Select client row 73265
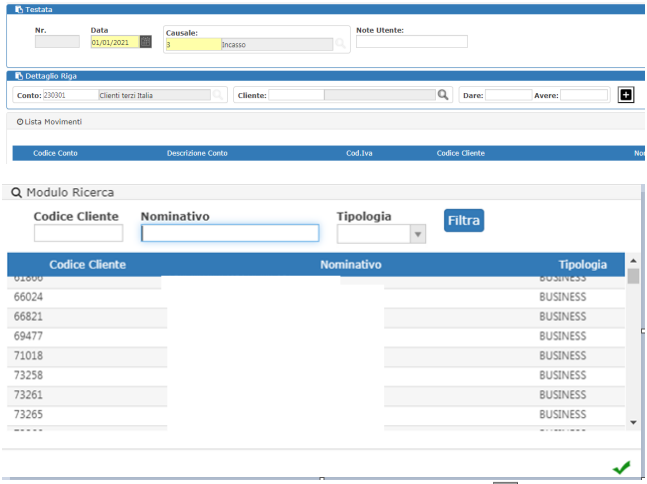The width and height of the screenshot is (647, 484). [316, 415]
